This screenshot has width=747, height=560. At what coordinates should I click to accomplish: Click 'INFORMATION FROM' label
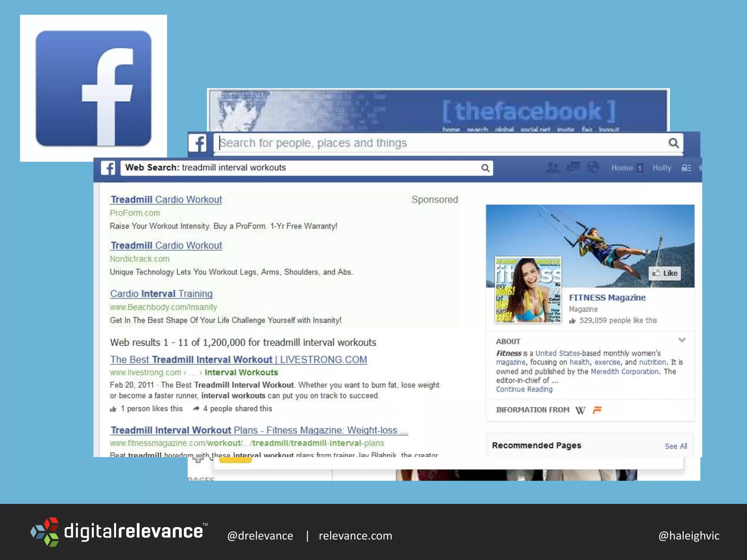(533, 410)
